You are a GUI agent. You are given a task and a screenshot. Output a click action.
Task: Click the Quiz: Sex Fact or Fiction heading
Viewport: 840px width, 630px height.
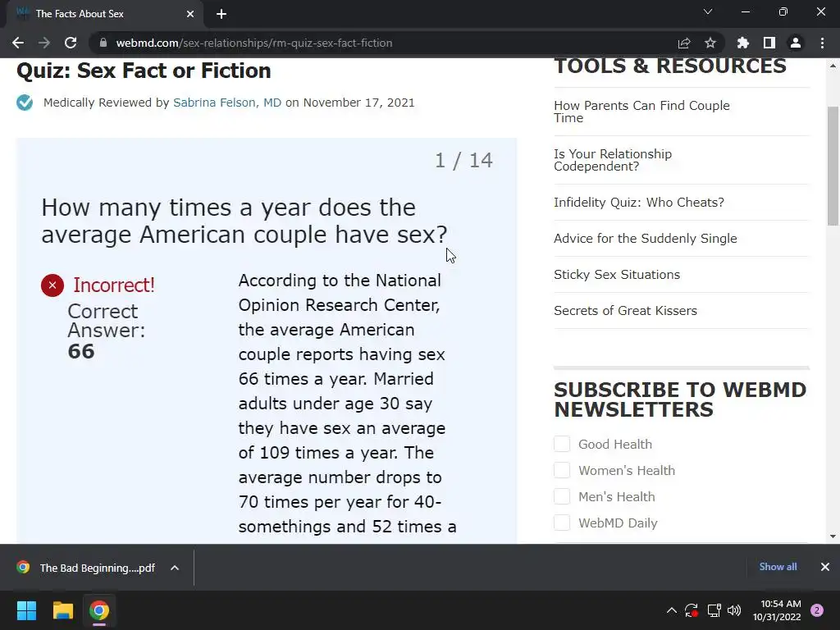144,71
